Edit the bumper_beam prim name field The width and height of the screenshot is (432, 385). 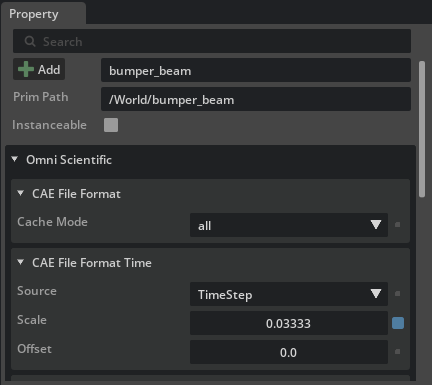[x=256, y=70]
